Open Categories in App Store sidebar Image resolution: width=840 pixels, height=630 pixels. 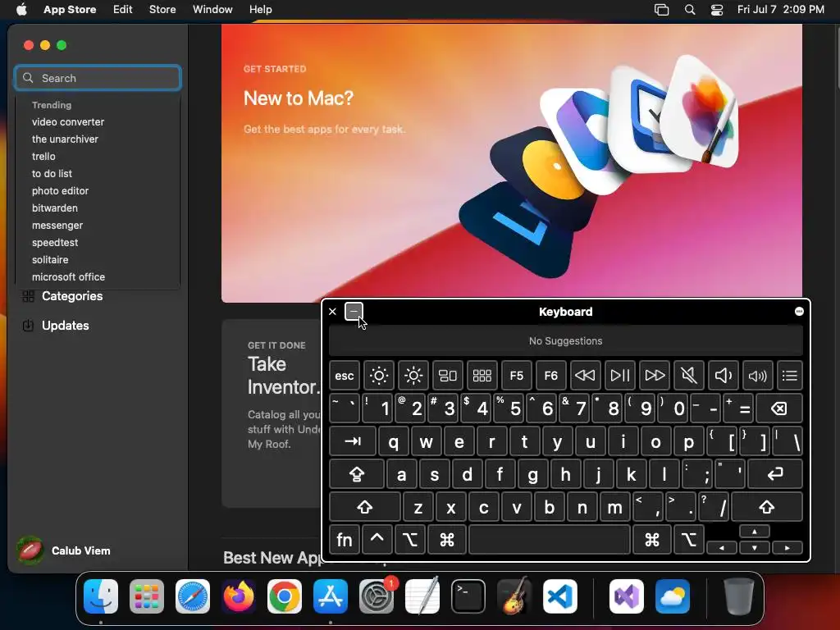pyautogui.click(x=62, y=296)
